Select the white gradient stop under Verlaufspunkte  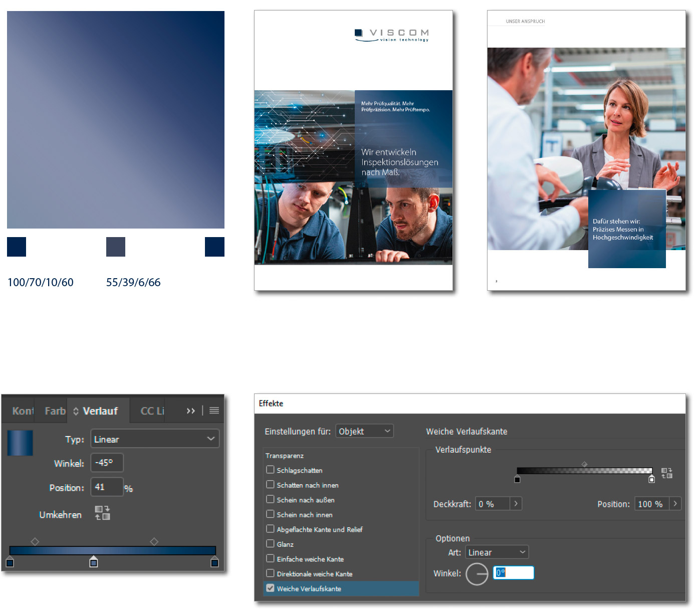point(651,480)
